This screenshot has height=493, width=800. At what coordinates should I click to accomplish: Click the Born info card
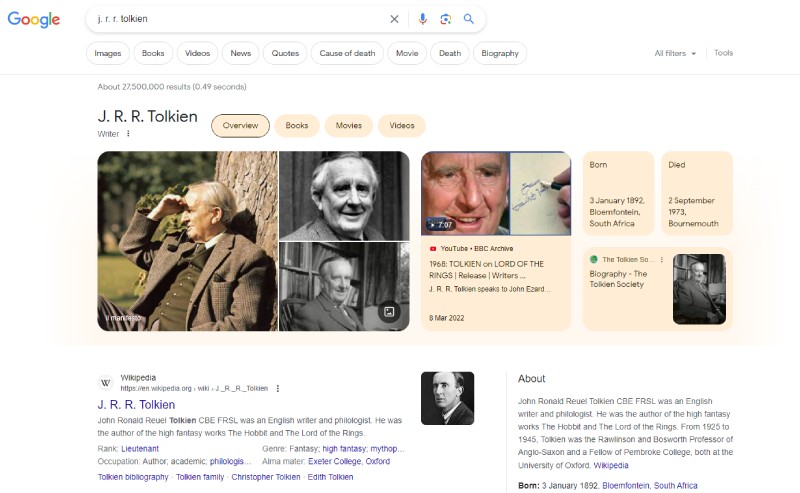pyautogui.click(x=618, y=193)
